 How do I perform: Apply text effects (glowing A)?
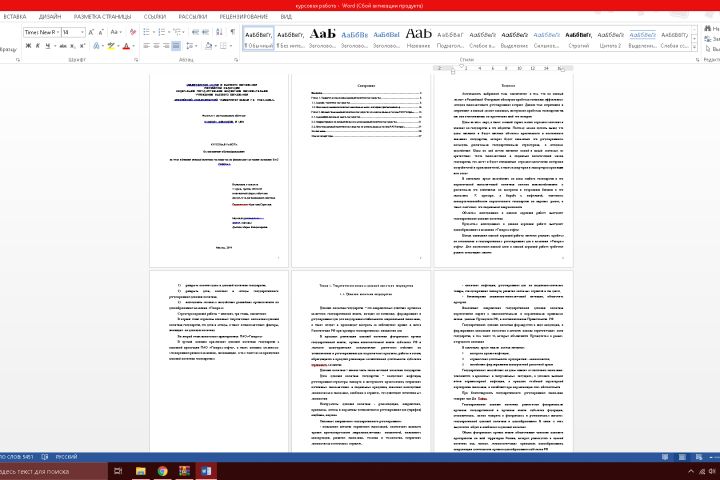point(96,46)
